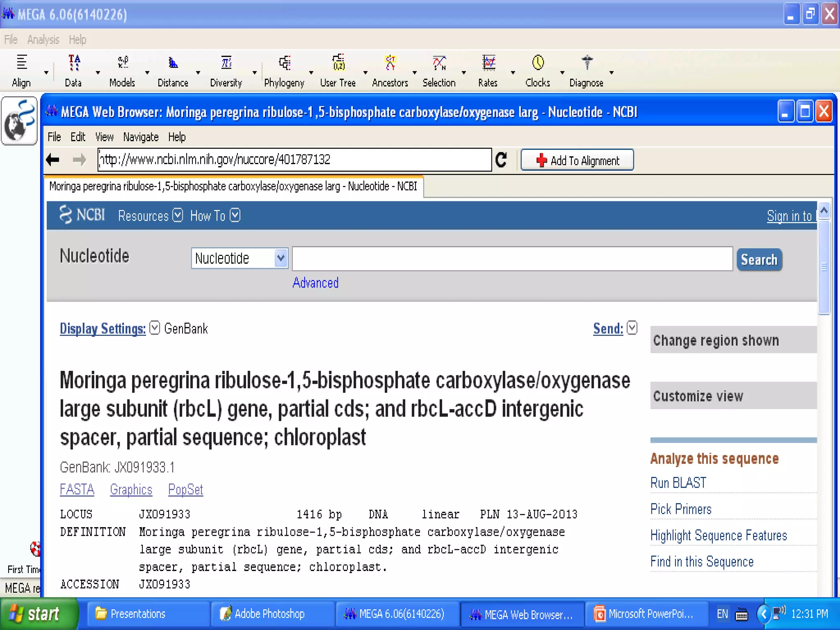The width and height of the screenshot is (840, 630).
Task: Expand hidden tray icons arrow
Action: (763, 614)
